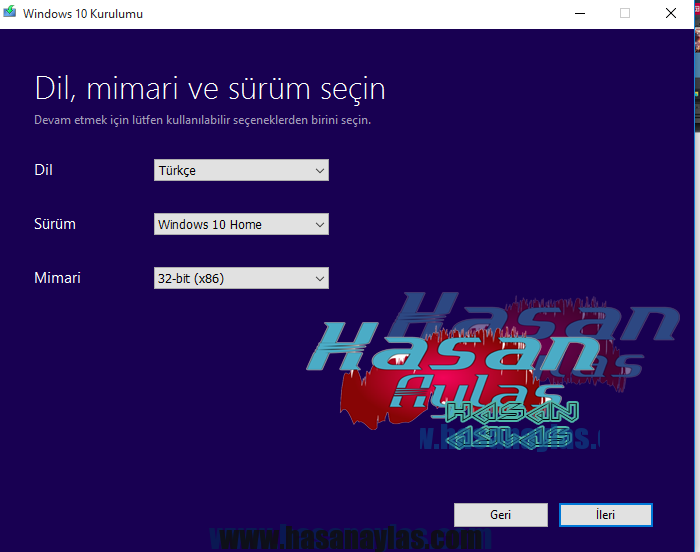Click the "Sürüm" field label
This screenshot has height=552, width=700.
tap(55, 224)
